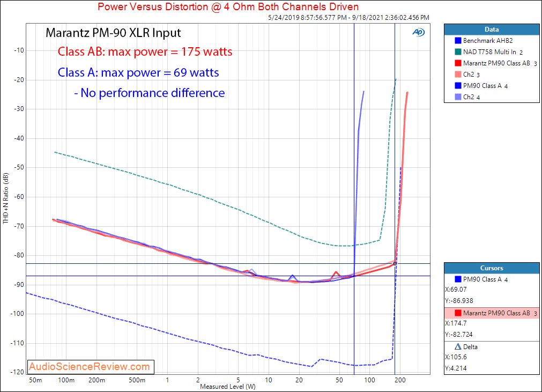Click the Marantz PM-90 XLR Input annotation

tap(113, 33)
